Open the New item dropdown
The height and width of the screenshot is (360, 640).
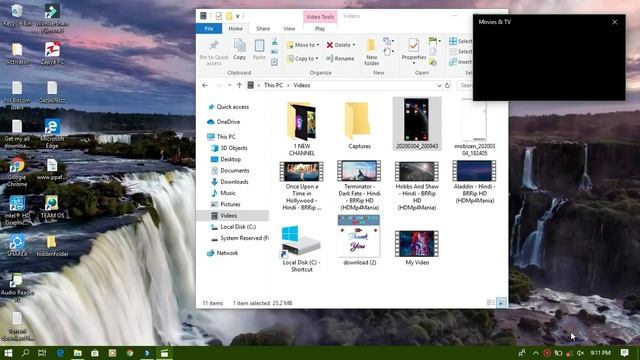click(388, 41)
